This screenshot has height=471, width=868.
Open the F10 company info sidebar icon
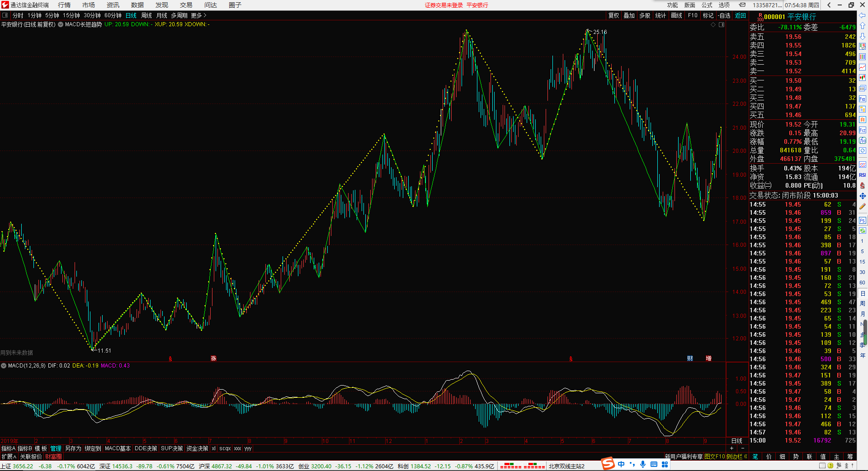[x=862, y=99]
